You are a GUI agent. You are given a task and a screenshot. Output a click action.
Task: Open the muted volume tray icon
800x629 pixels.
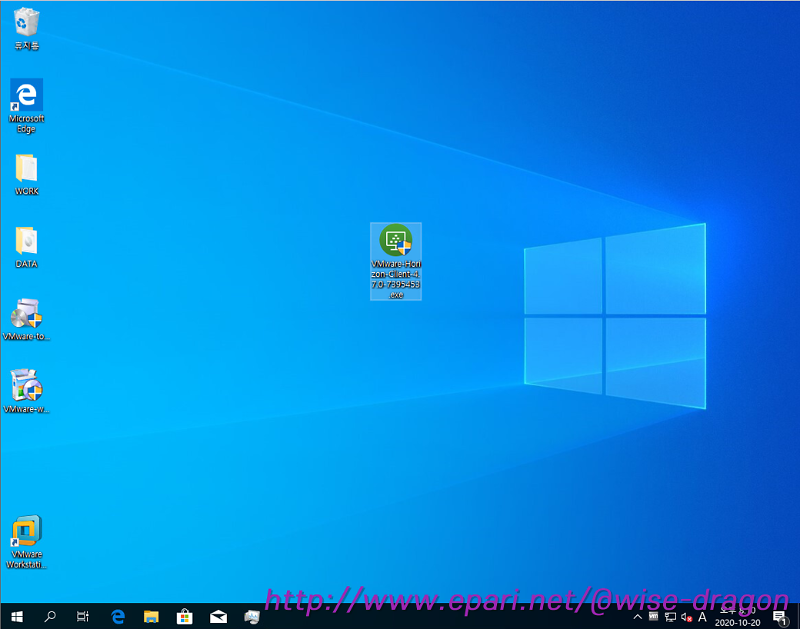686,618
